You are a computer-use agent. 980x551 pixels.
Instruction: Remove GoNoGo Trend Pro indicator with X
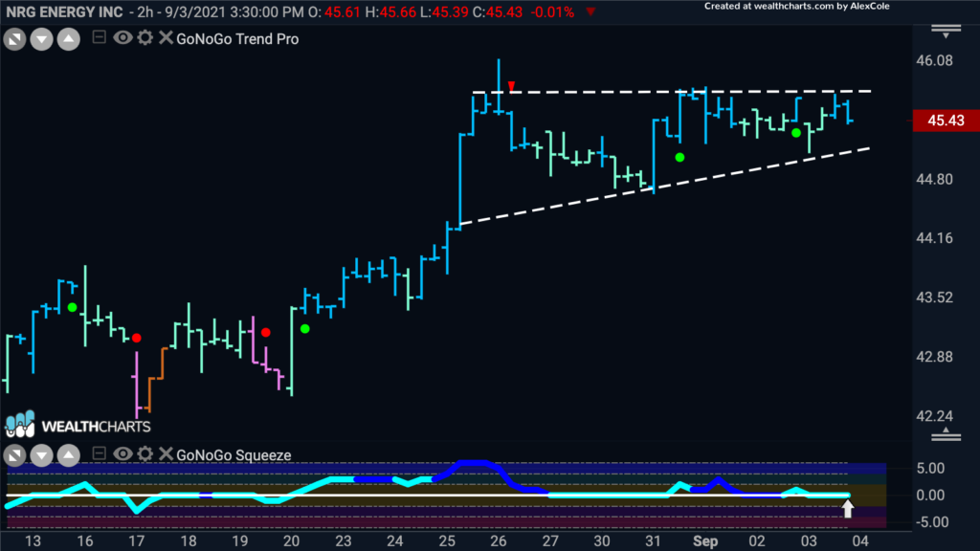tap(166, 38)
